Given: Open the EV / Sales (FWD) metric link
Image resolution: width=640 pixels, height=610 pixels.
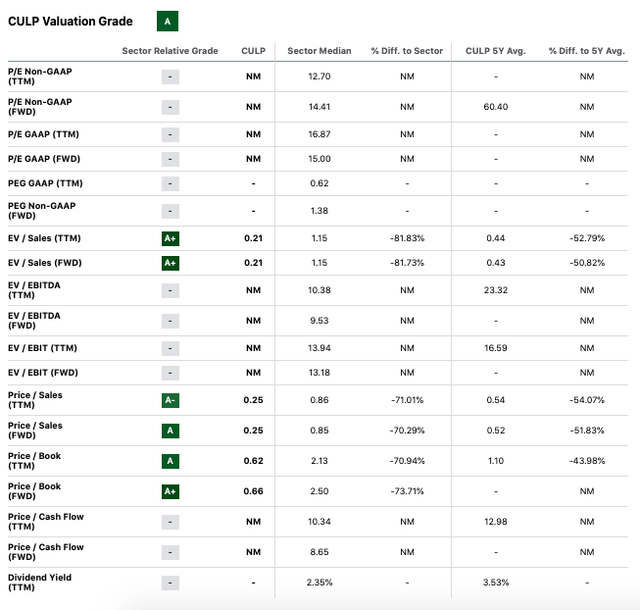Looking at the screenshot, I should (45, 263).
